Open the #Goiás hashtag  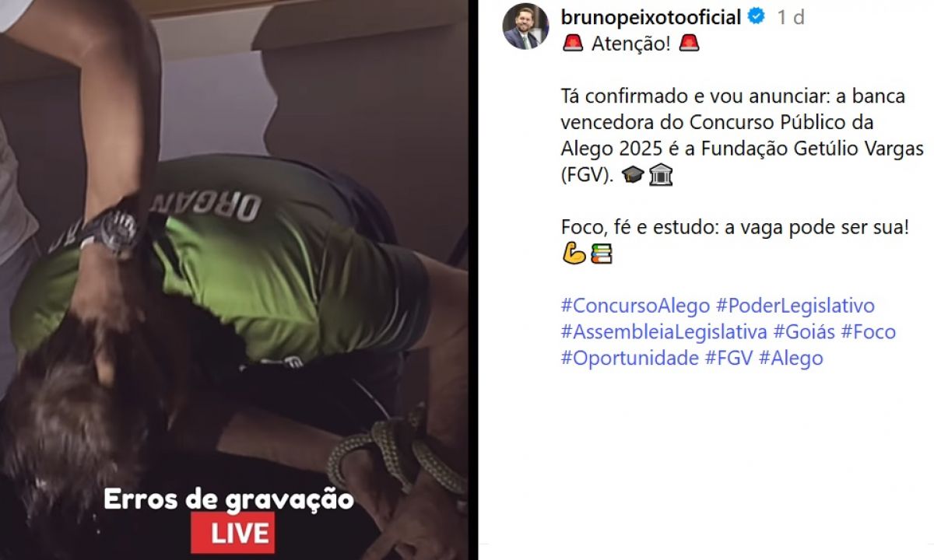coord(804,332)
